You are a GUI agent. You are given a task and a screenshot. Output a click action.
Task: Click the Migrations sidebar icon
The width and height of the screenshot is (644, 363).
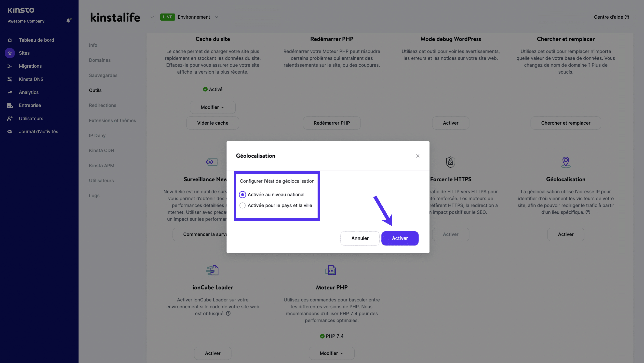10,66
